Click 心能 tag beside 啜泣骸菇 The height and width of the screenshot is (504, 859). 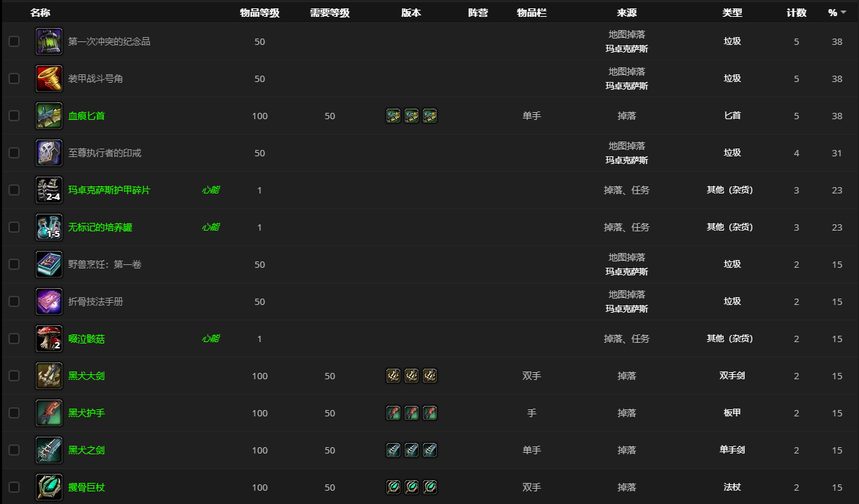(x=210, y=339)
